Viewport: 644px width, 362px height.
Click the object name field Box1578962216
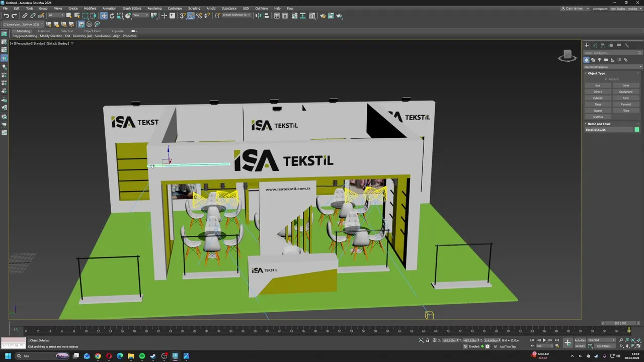pos(608,130)
